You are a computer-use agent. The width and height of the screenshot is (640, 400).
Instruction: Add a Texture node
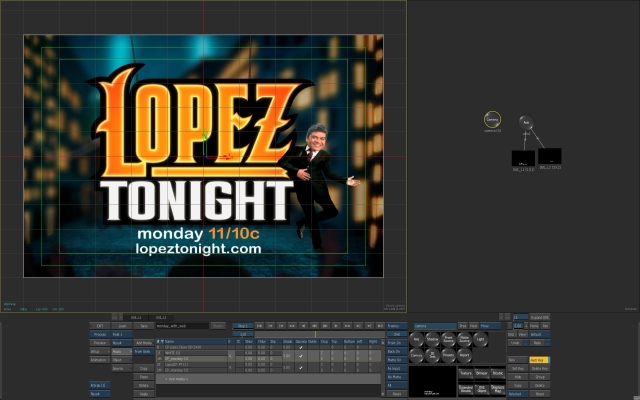pos(466,373)
